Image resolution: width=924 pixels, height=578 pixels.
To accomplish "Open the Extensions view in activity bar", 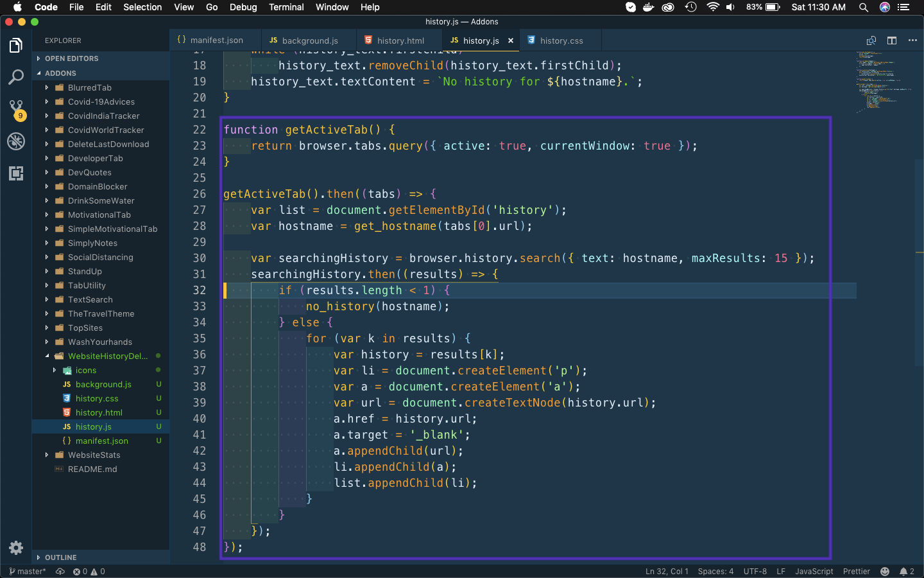I will click(x=16, y=173).
